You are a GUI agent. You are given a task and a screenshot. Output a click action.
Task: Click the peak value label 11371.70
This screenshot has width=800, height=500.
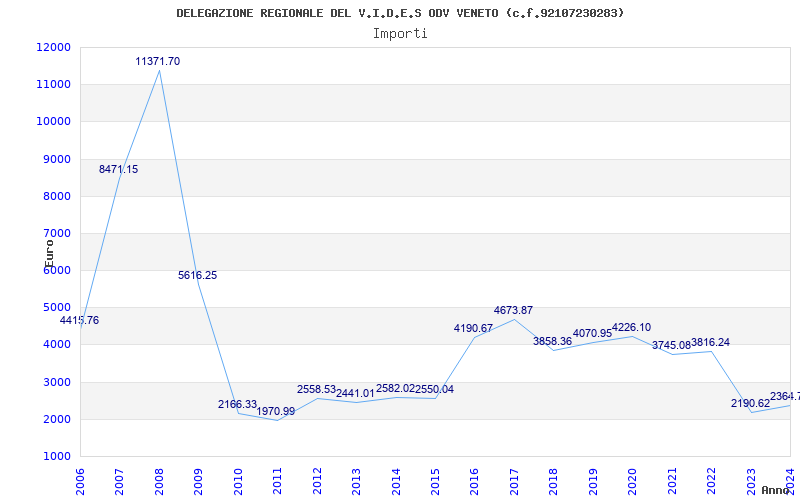[158, 61]
